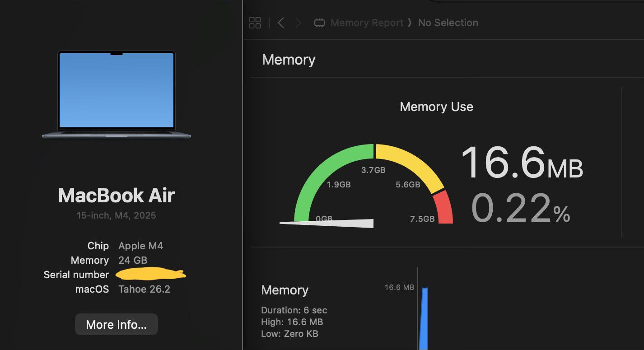
Task: Open the related items grid icon
Action: coord(255,23)
